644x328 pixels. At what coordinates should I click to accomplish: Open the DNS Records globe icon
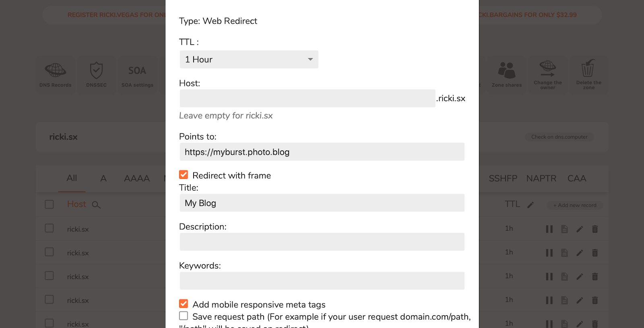tap(56, 71)
